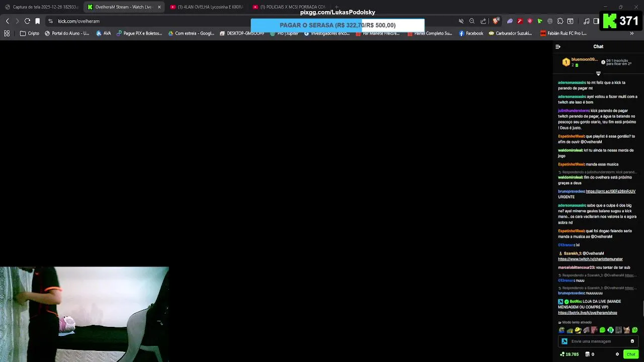The width and height of the screenshot is (644, 362).
Task: Switch to the Captura de tela tab
Action: (x=42, y=7)
